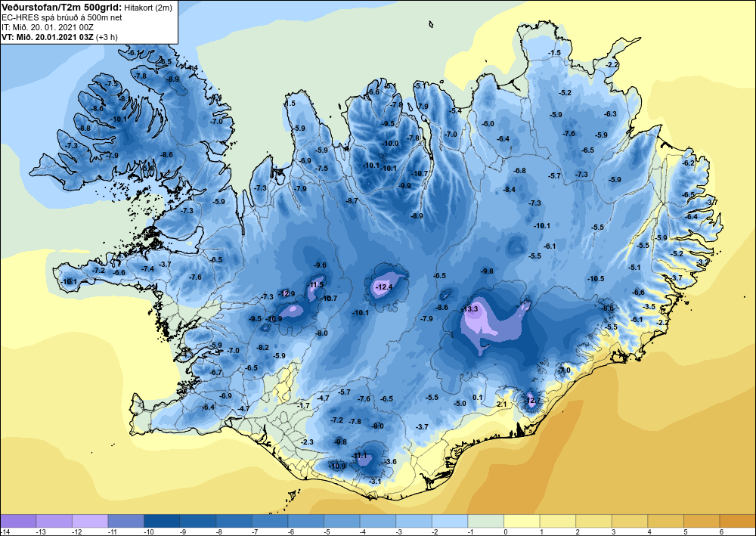Image resolution: width=756 pixels, height=536 pixels.
Task: Click the legend swatch between -5 and -4
Action: tap(342, 521)
